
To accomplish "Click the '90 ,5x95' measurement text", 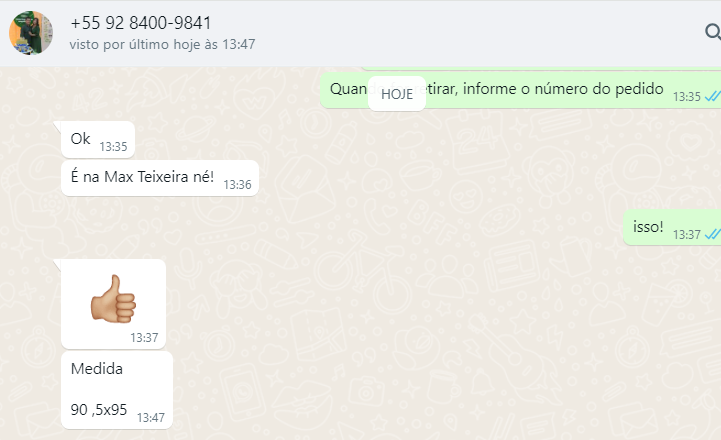I will click(x=99, y=410).
